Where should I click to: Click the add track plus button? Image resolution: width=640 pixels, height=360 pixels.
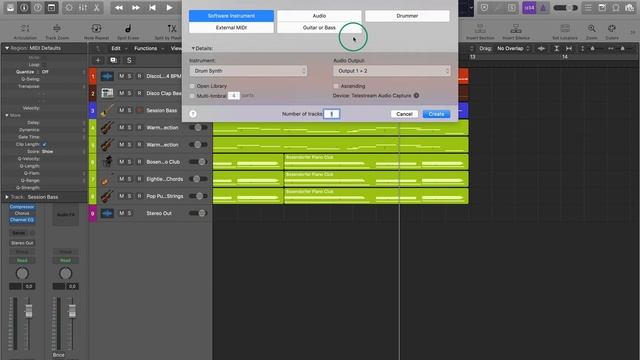tap(98, 60)
